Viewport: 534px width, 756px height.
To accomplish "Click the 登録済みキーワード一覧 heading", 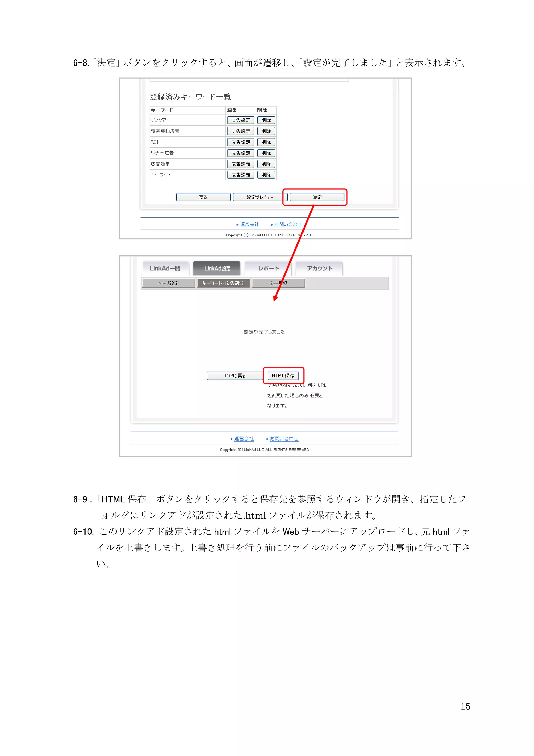I will tap(191, 97).
